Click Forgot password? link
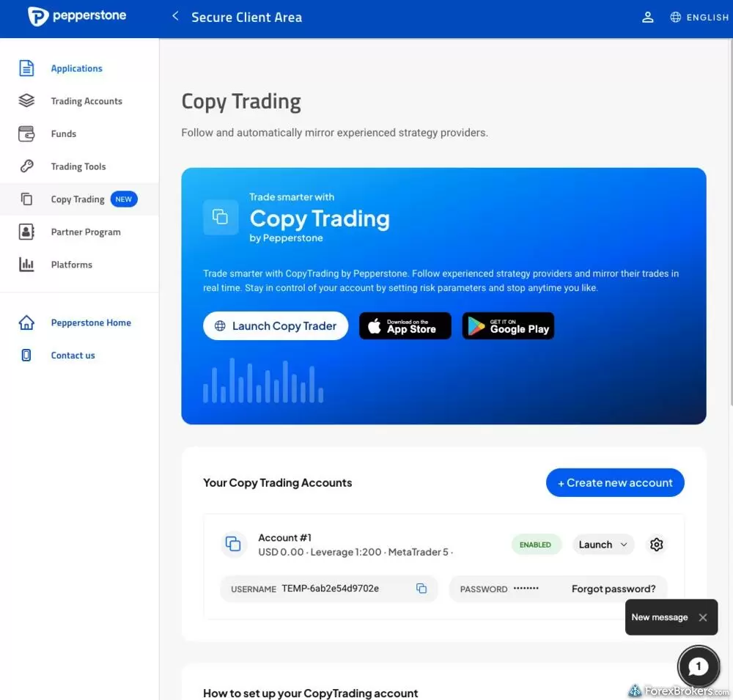Image resolution: width=733 pixels, height=700 pixels. (614, 589)
